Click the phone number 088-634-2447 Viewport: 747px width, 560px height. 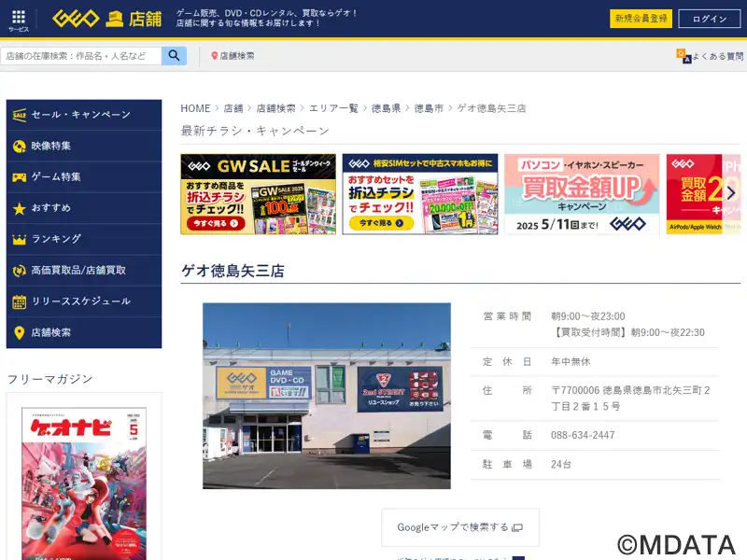[x=583, y=435]
